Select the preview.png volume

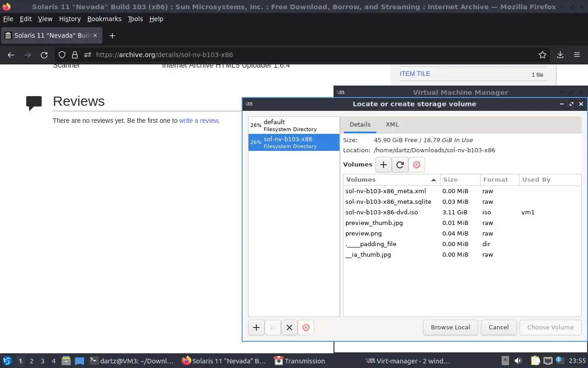[x=462, y=234]
